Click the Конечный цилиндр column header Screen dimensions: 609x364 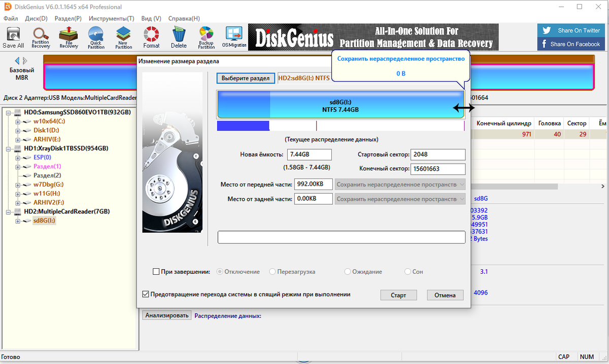[504, 123]
